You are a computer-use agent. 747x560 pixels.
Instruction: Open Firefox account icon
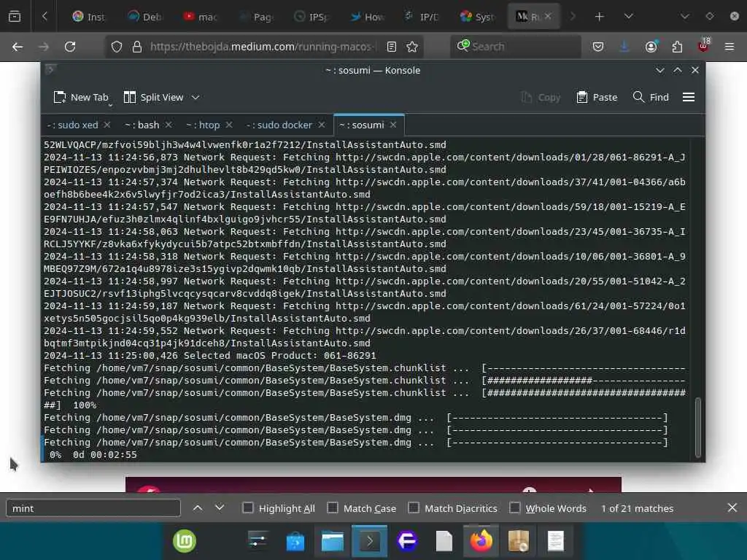(x=651, y=47)
